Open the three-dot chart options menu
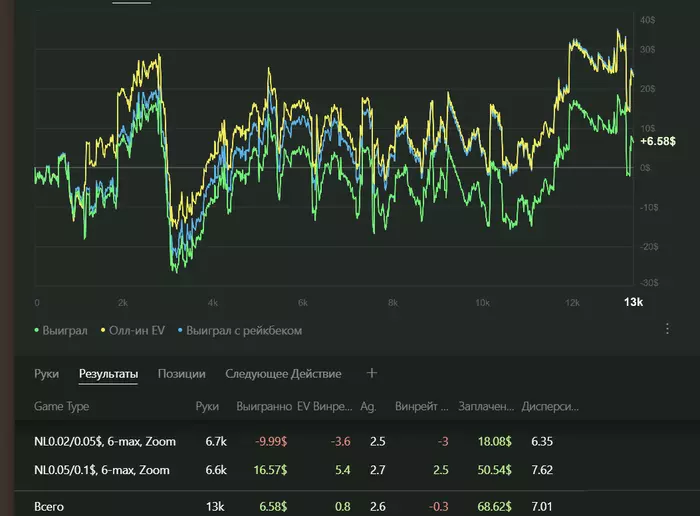This screenshot has width=700, height=516. pyautogui.click(x=667, y=328)
